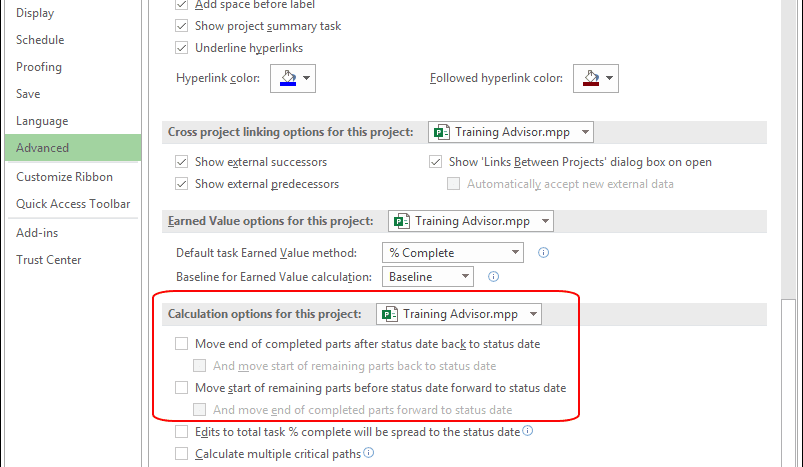Open the Customize Ribbon category
The height and width of the screenshot is (467, 803).
pyautogui.click(x=65, y=177)
